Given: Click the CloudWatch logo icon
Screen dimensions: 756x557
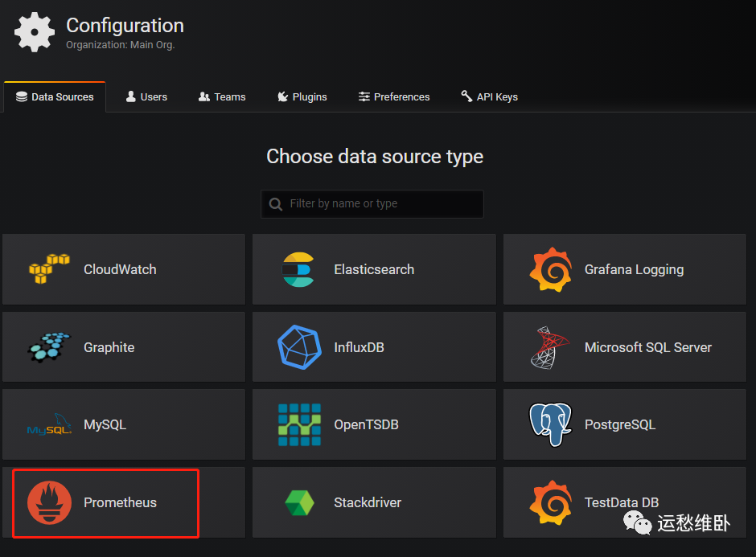Looking at the screenshot, I should coord(49,269).
